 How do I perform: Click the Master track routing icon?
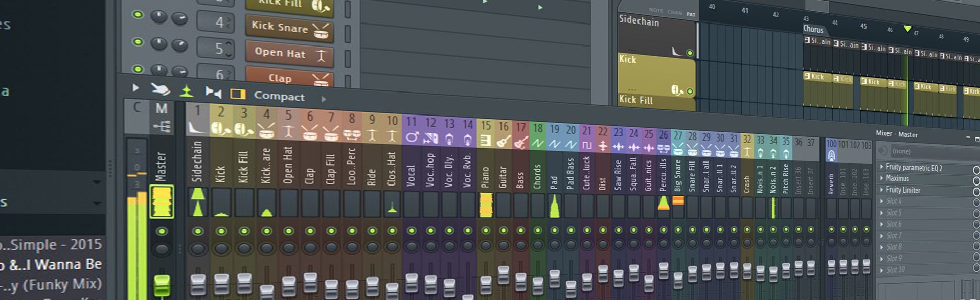point(162,126)
